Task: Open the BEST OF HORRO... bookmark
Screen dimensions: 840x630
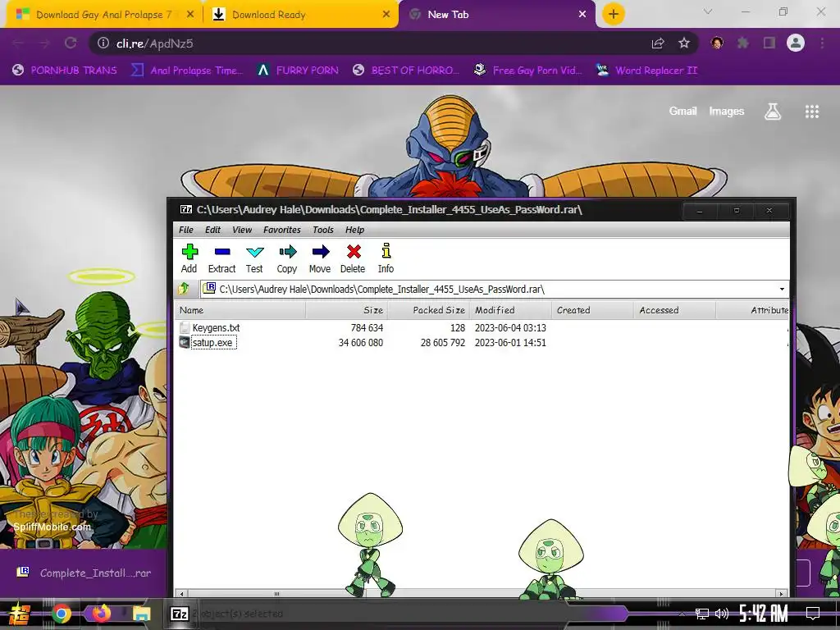Action: [x=405, y=71]
